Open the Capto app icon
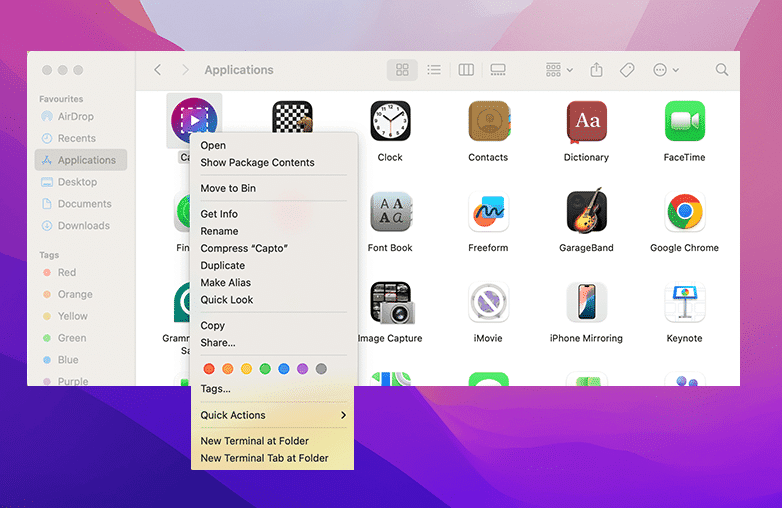This screenshot has height=508, width=782. 194,120
